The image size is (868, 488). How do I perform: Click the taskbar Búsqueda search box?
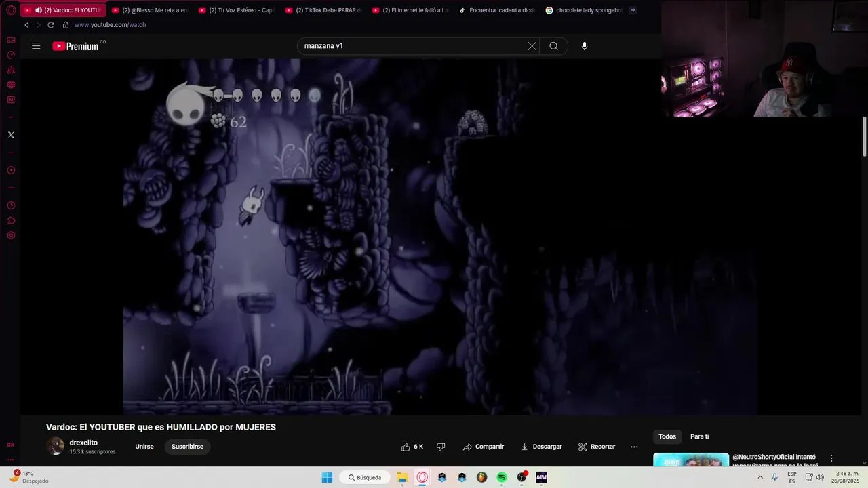365,477
